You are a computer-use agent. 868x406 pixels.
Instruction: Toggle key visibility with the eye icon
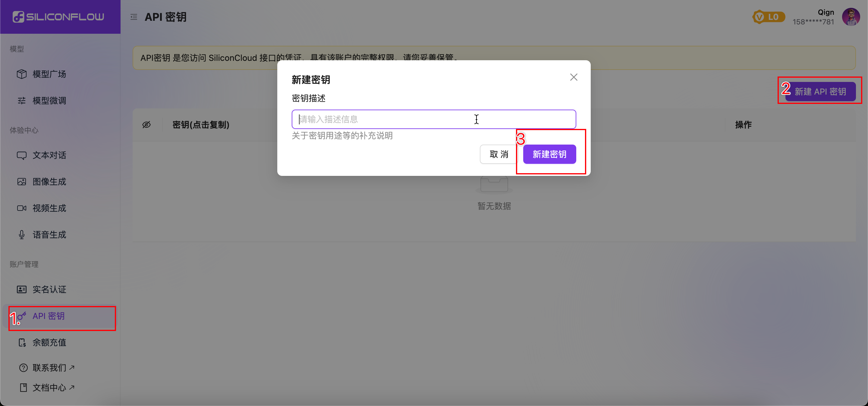[146, 125]
